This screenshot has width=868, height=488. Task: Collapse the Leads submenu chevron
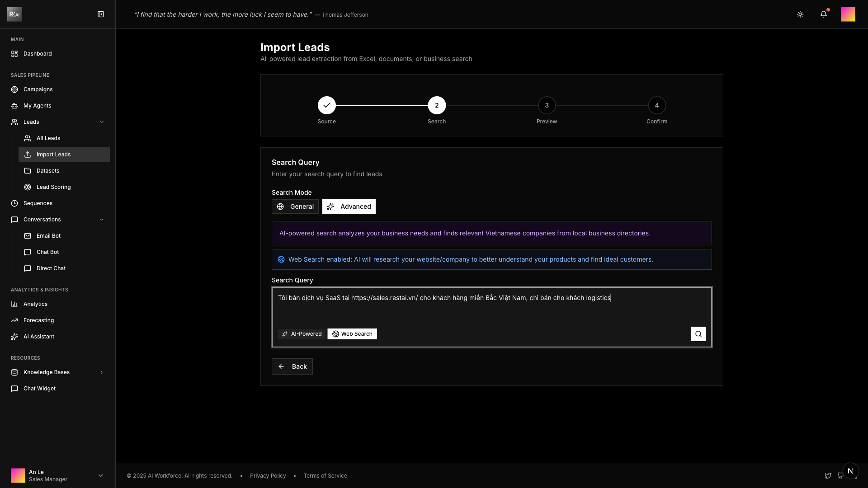[101, 122]
